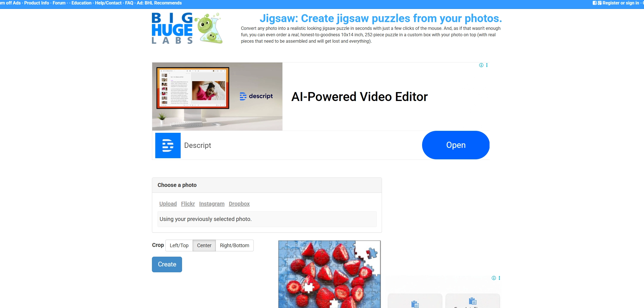Image resolution: width=644 pixels, height=308 pixels.
Task: Select the Left/Top crop option
Action: coord(179,245)
